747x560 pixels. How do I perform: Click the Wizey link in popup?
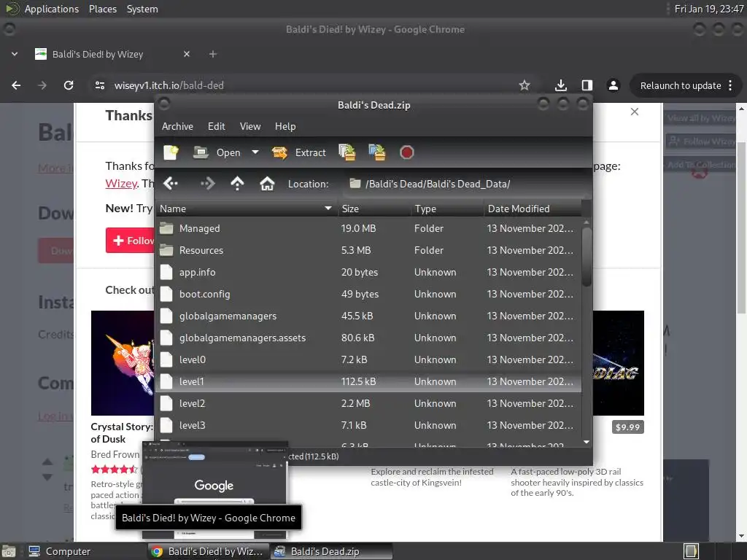click(121, 183)
